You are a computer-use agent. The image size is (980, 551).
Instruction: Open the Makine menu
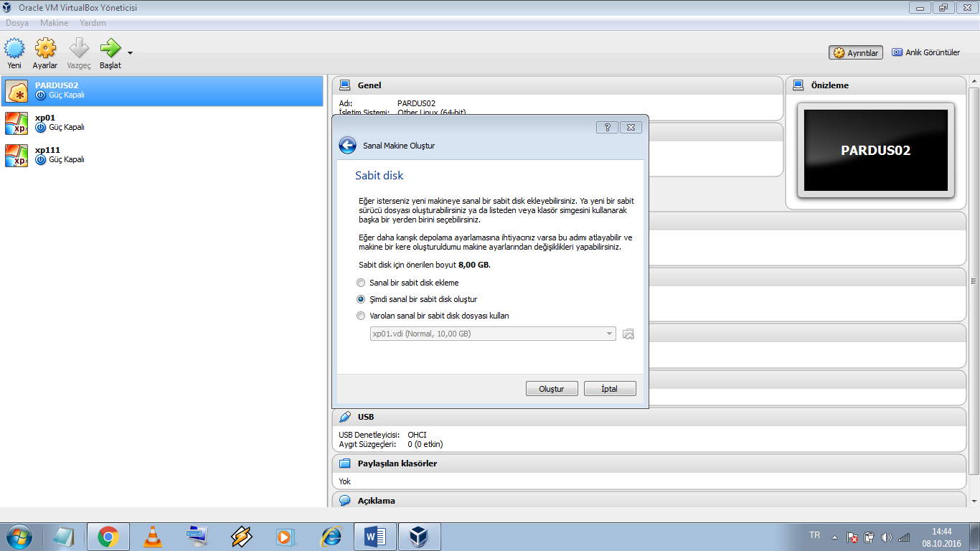point(55,23)
